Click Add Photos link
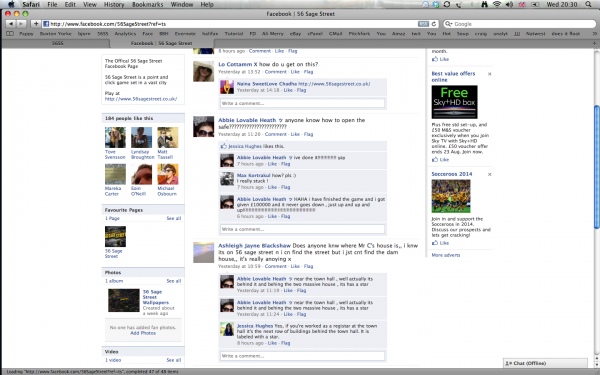The width and height of the screenshot is (600, 375). [x=143, y=333]
